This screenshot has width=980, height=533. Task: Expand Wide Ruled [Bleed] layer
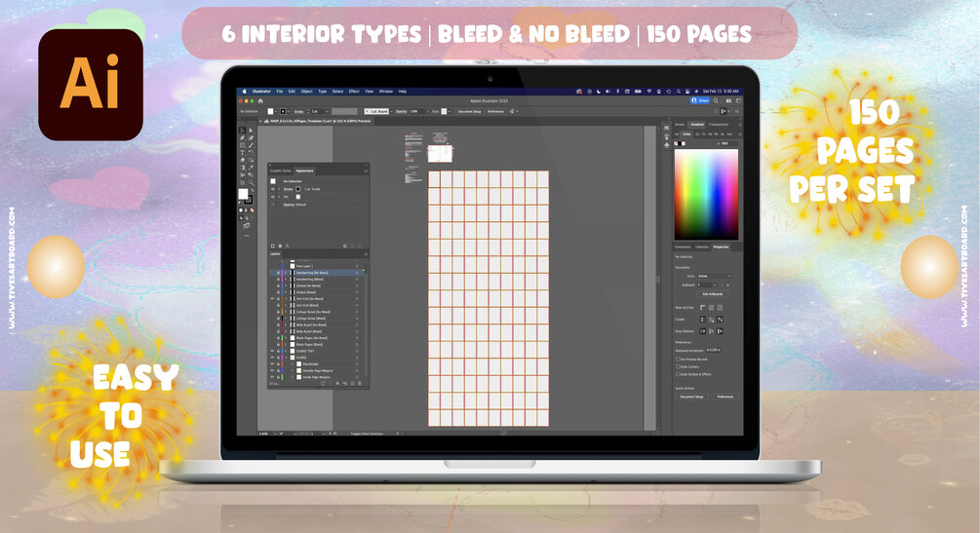(286, 331)
